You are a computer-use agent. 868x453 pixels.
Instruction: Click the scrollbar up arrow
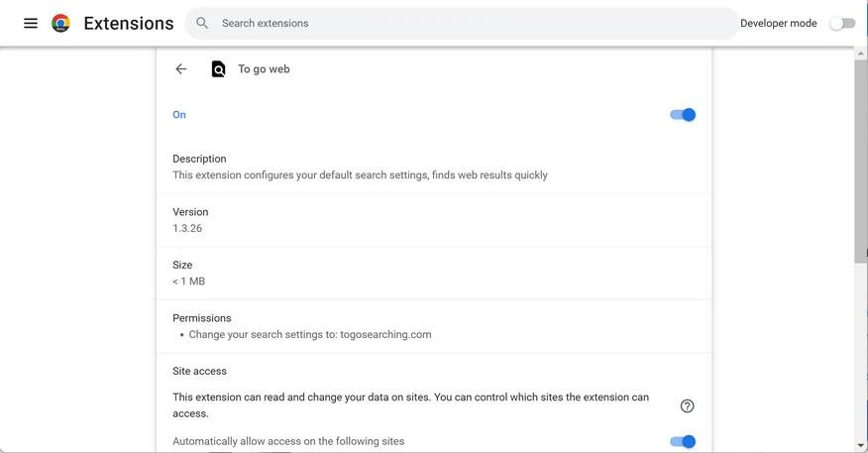(860, 54)
